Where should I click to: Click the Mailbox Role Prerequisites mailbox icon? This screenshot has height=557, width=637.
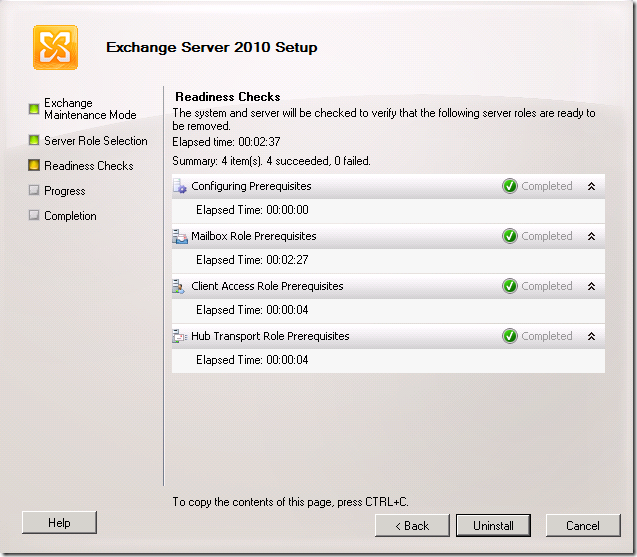pos(180,236)
